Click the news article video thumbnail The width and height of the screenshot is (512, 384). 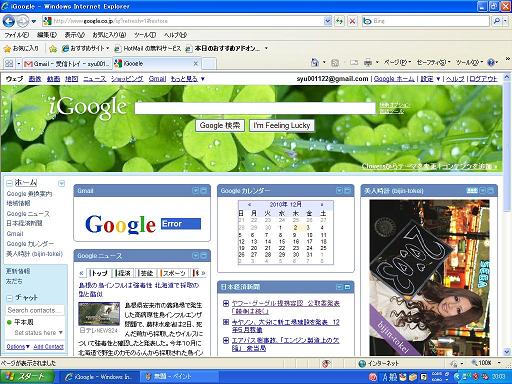click(99, 314)
